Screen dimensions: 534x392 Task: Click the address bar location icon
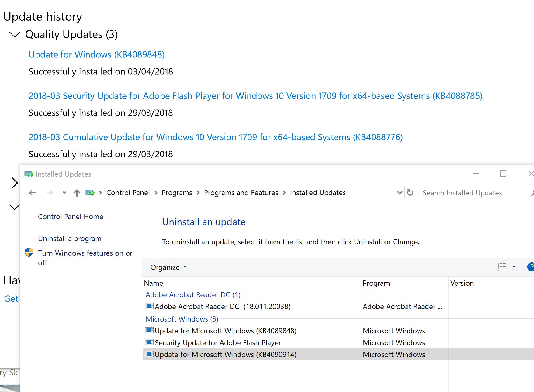pyautogui.click(x=90, y=193)
